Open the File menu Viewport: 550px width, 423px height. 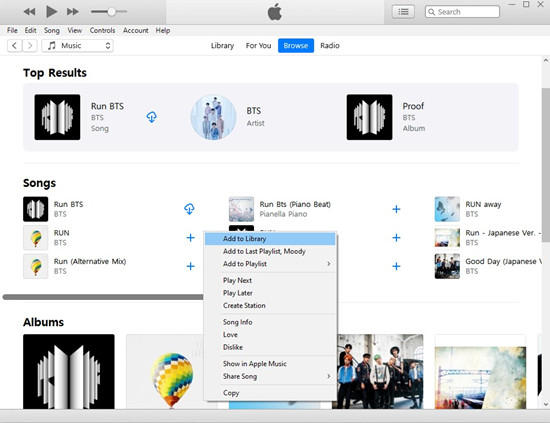pos(12,31)
